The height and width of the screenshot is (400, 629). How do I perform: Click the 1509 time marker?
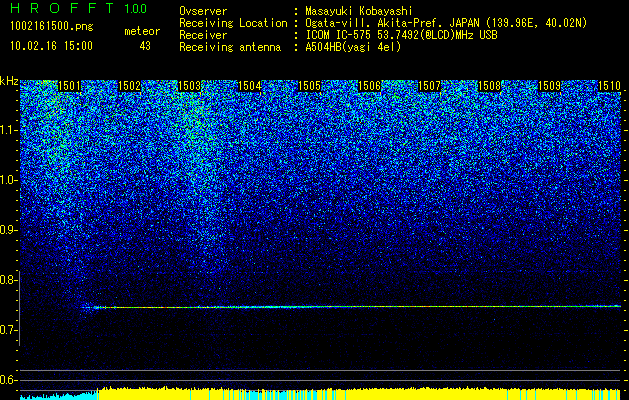549,86
